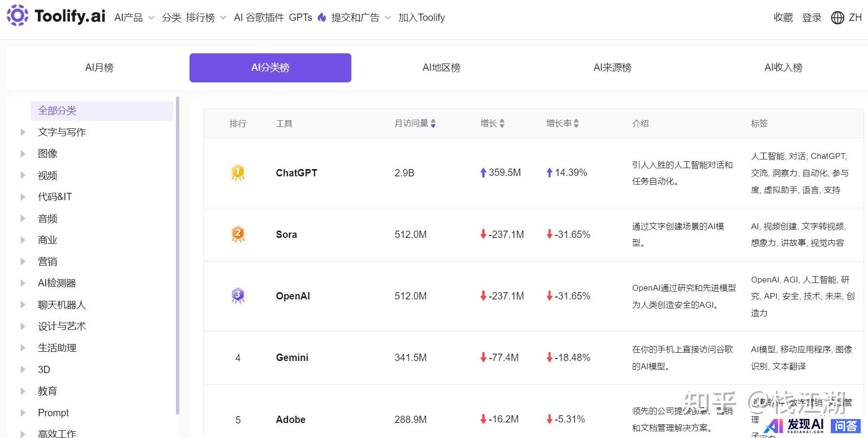The image size is (868, 438).
Task: Open the Gemini tool link
Action: [292, 358]
